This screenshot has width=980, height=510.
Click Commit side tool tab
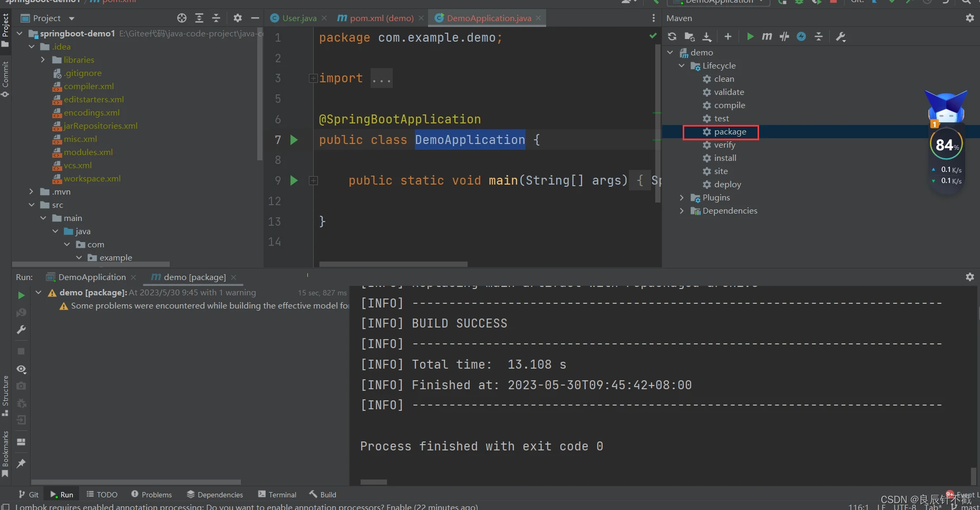point(5,79)
